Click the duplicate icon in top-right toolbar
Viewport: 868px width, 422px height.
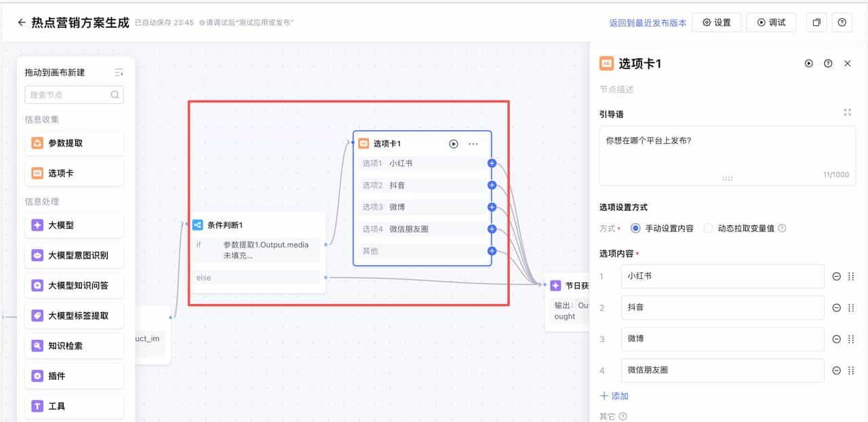click(816, 22)
